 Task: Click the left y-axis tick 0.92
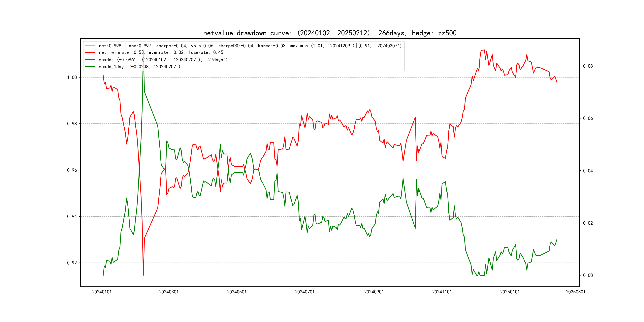coord(72,263)
